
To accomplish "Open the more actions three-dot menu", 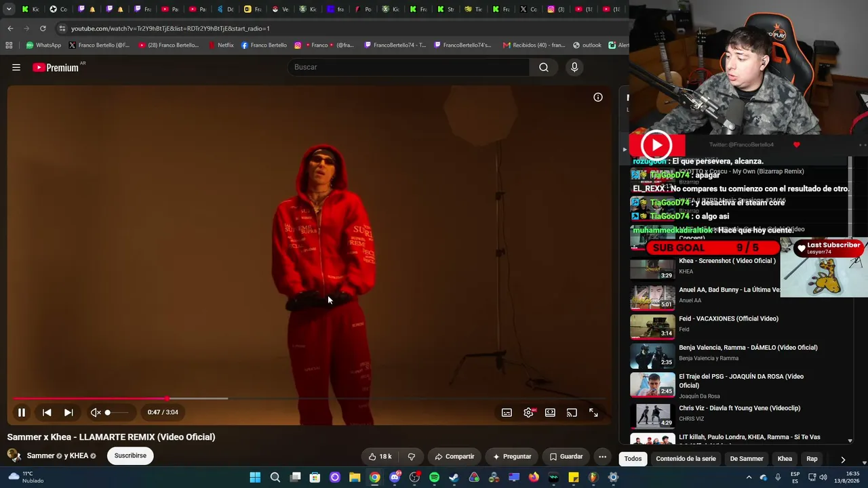I will click(602, 456).
